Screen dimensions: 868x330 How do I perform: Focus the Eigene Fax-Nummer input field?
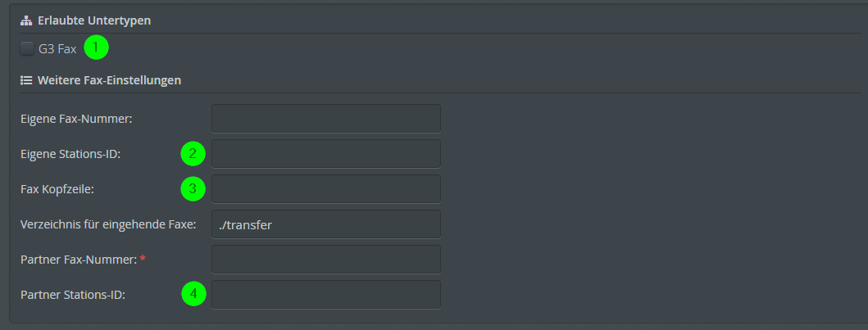[x=326, y=118]
